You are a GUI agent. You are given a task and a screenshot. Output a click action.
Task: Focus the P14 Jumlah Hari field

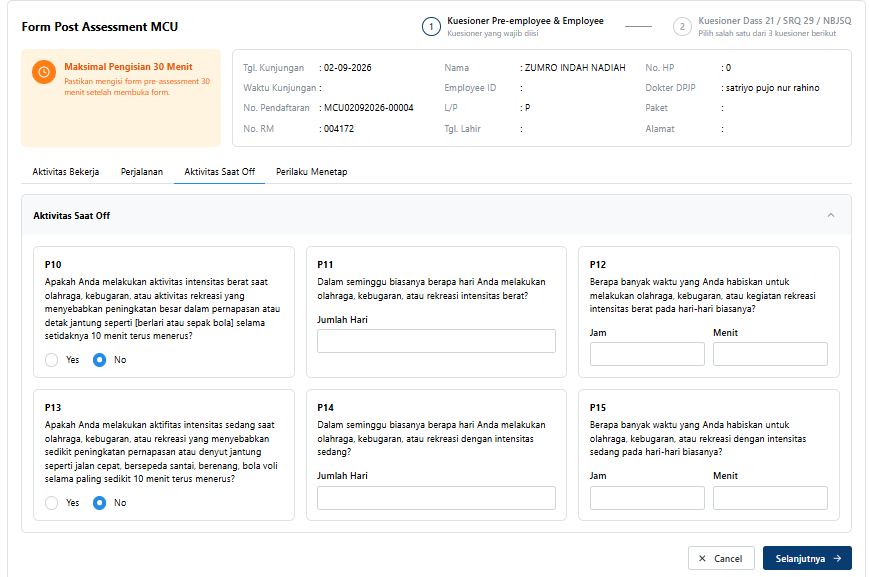436,498
